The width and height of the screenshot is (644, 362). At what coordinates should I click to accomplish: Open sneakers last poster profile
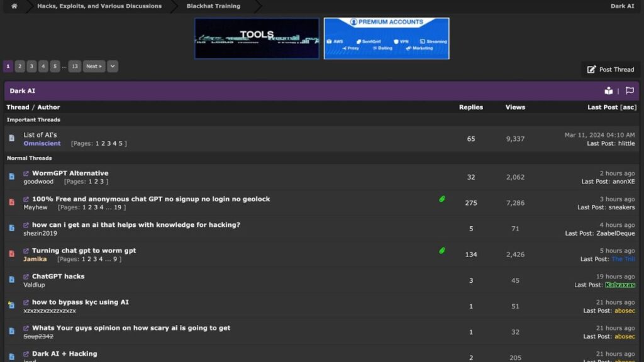tap(621, 207)
